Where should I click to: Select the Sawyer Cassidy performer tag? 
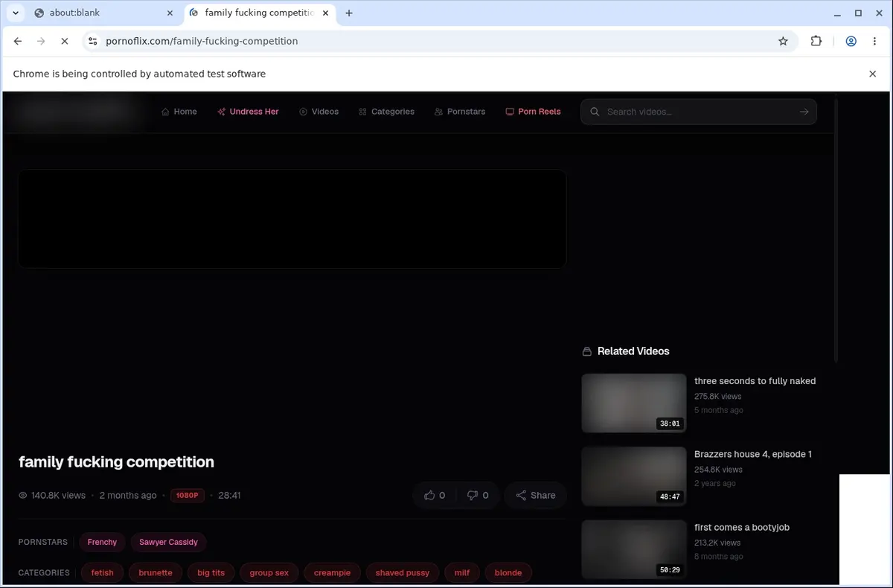[168, 542]
